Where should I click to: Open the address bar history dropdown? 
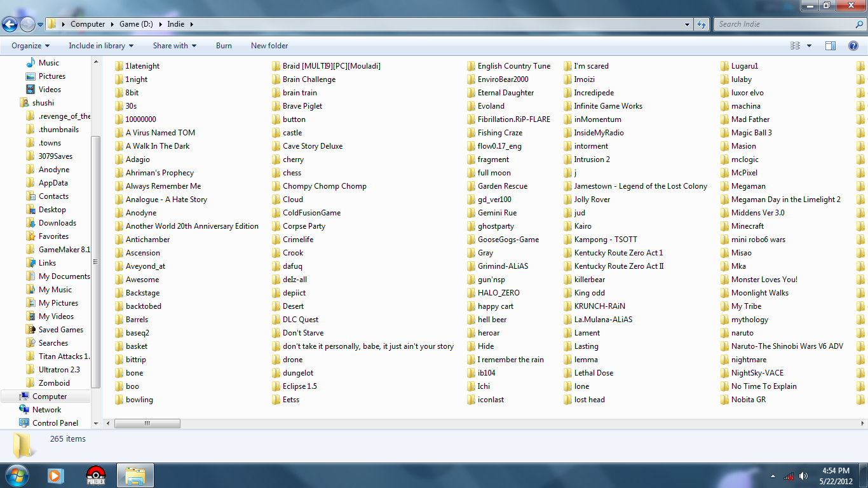tap(688, 24)
